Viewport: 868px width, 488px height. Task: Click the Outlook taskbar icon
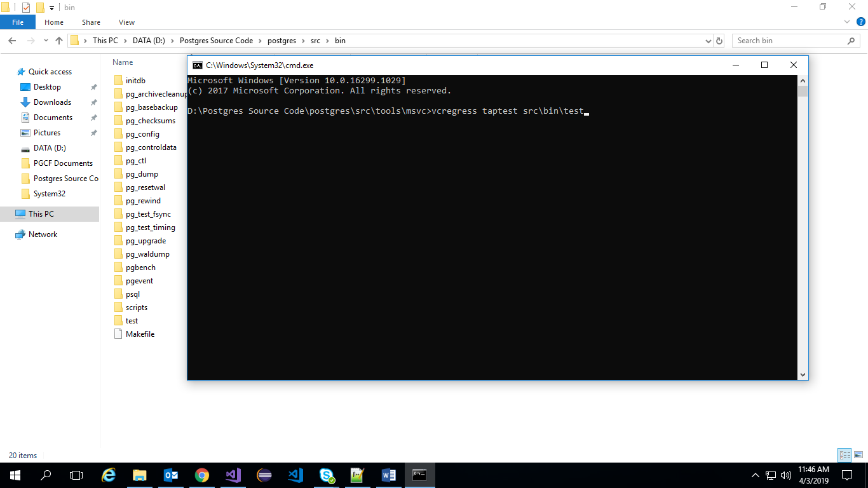point(171,475)
